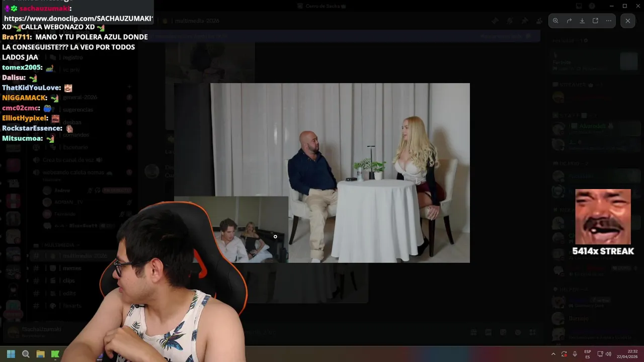644x362 pixels.
Task: Open the green app icon in the taskbar
Action: (55, 354)
